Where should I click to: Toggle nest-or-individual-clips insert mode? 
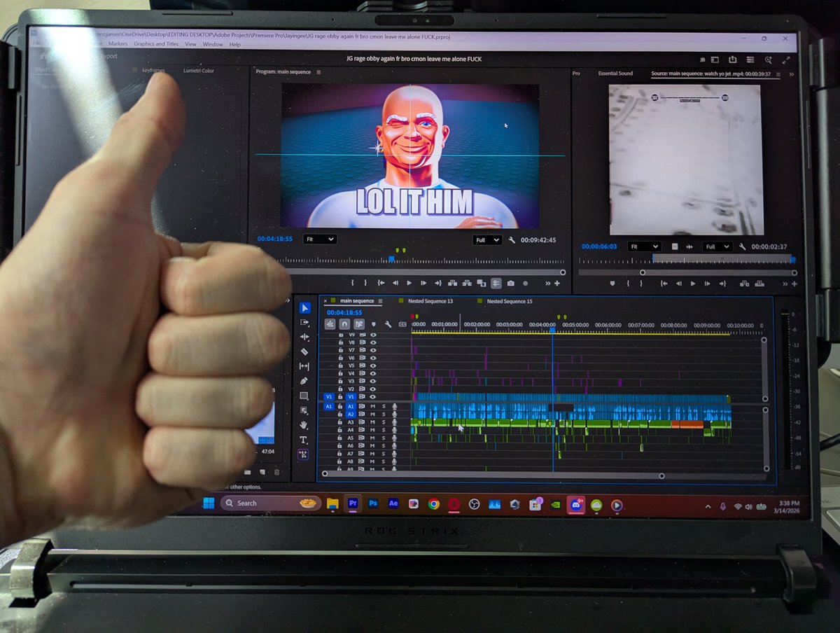click(330, 324)
